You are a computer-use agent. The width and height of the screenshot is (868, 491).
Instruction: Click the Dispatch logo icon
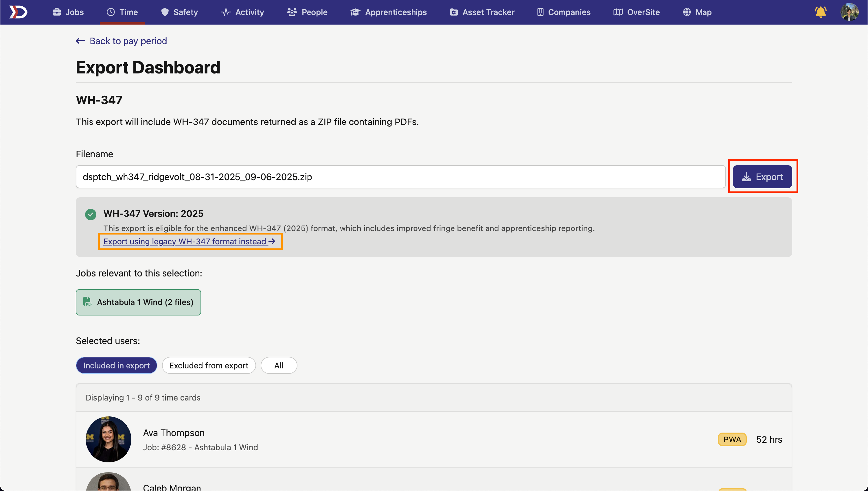click(18, 12)
